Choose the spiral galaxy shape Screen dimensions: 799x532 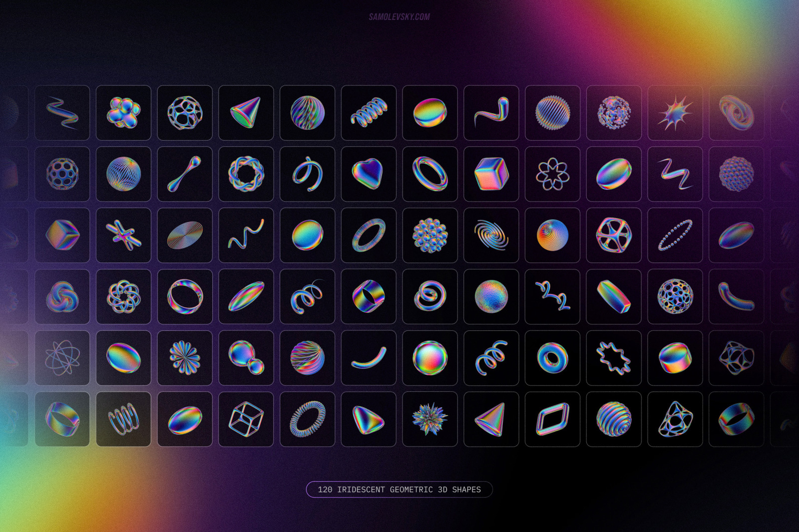click(x=491, y=236)
